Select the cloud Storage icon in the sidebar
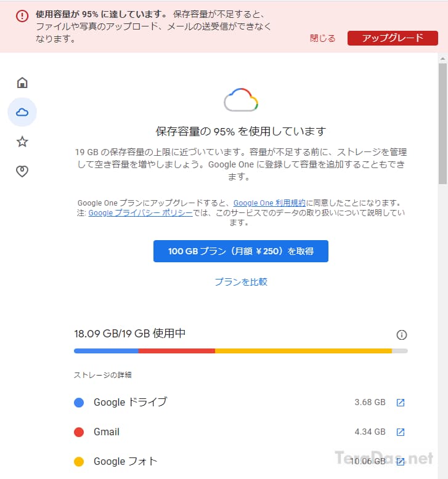 pos(22,112)
